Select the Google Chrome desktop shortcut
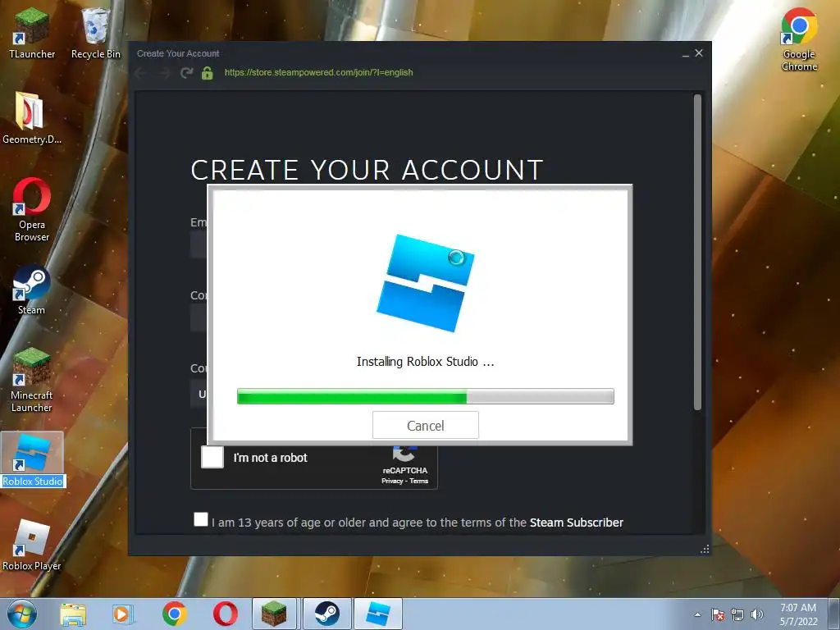 (x=799, y=39)
